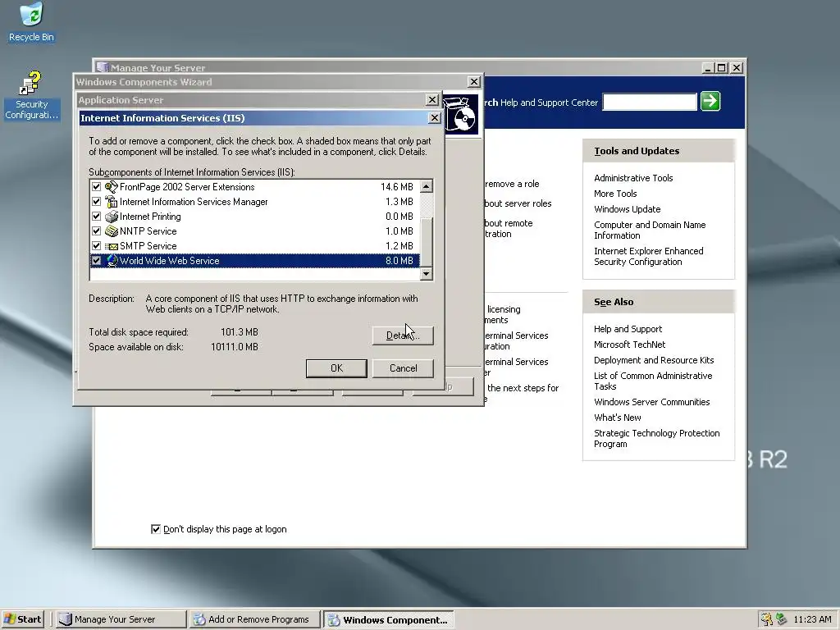840x630 pixels.
Task: Toggle the Internet Printing checkbox
Action: (97, 217)
